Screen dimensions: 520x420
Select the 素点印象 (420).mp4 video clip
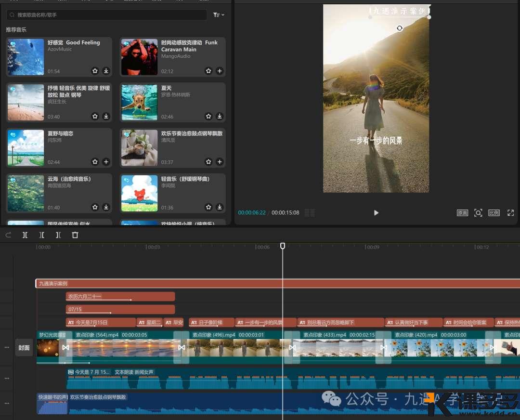point(438,347)
